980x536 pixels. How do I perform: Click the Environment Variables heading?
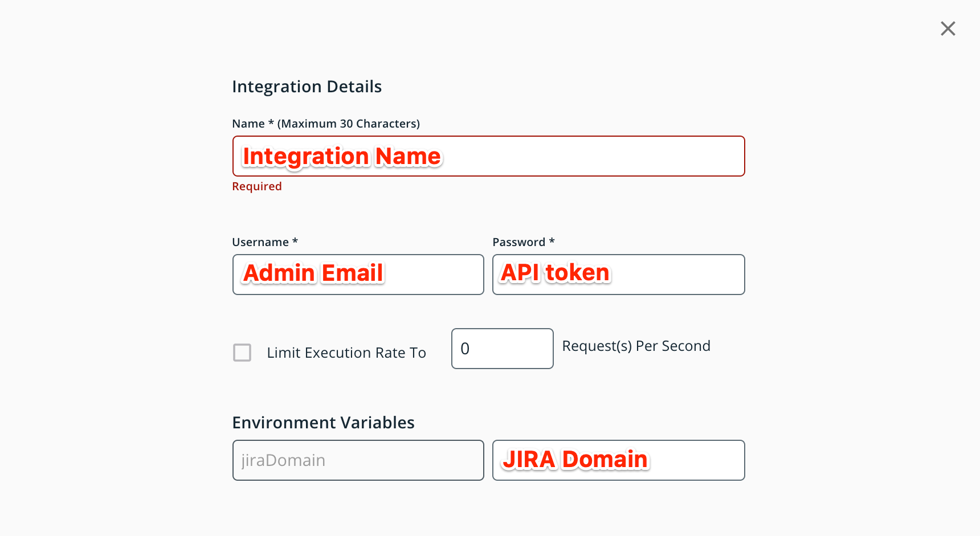pos(323,423)
